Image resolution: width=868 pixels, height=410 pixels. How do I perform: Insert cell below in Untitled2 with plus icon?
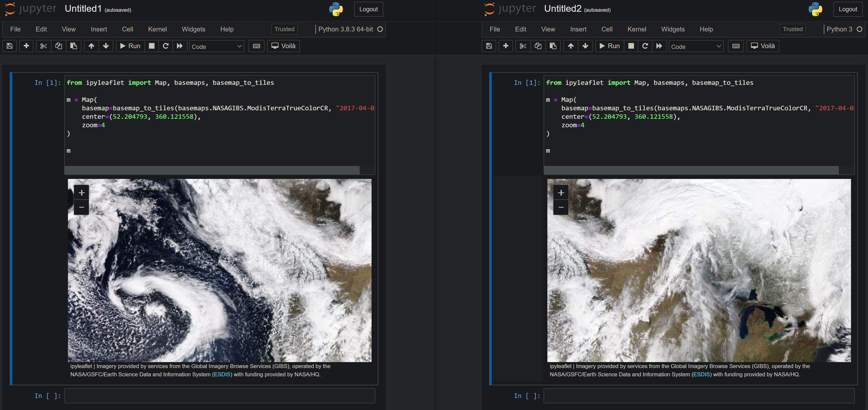pos(506,46)
